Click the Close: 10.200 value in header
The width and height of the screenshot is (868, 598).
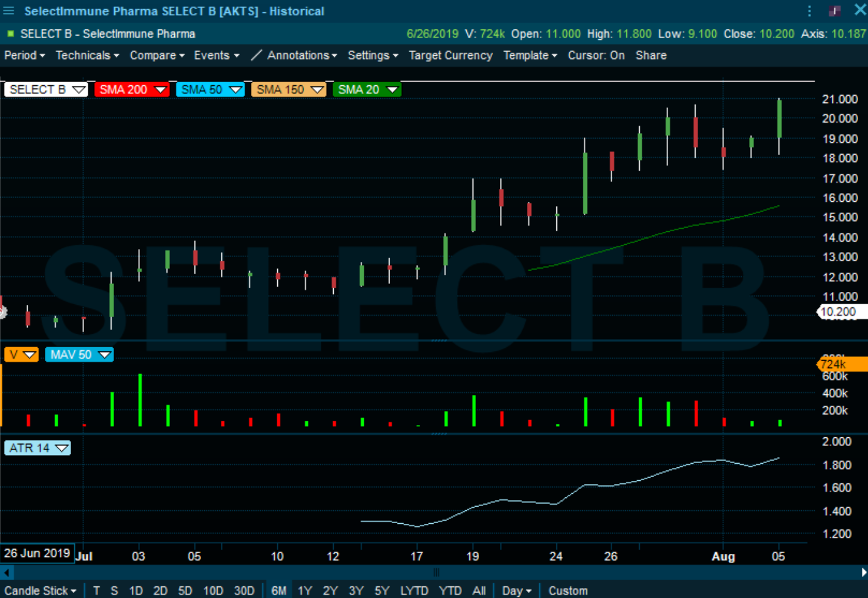coord(759,34)
